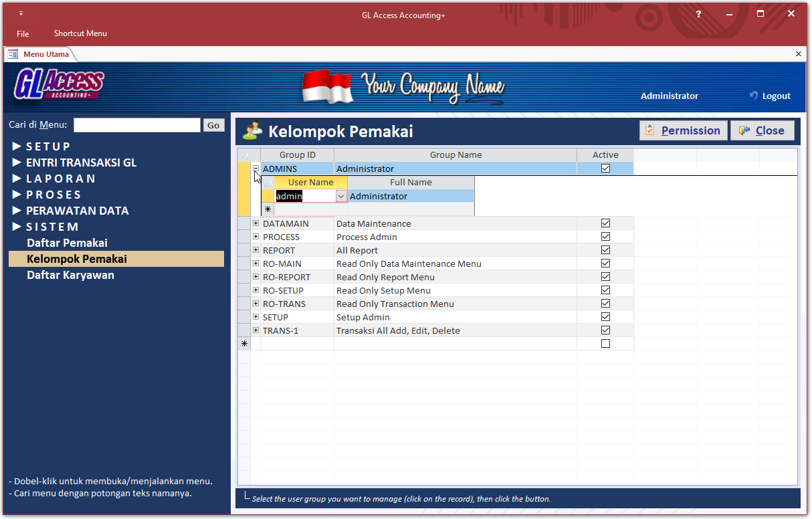The height and width of the screenshot is (519, 812).
Task: Uncheck Active for ADMINS group
Action: [x=605, y=169]
